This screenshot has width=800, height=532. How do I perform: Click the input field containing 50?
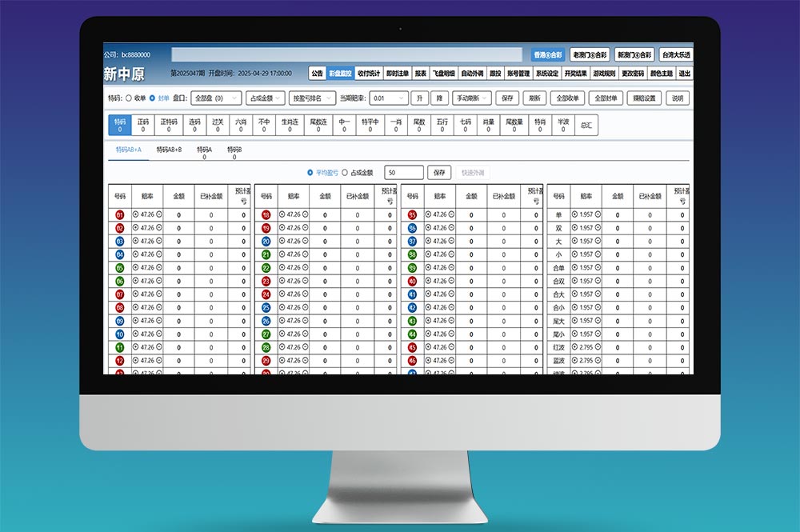pos(403,172)
